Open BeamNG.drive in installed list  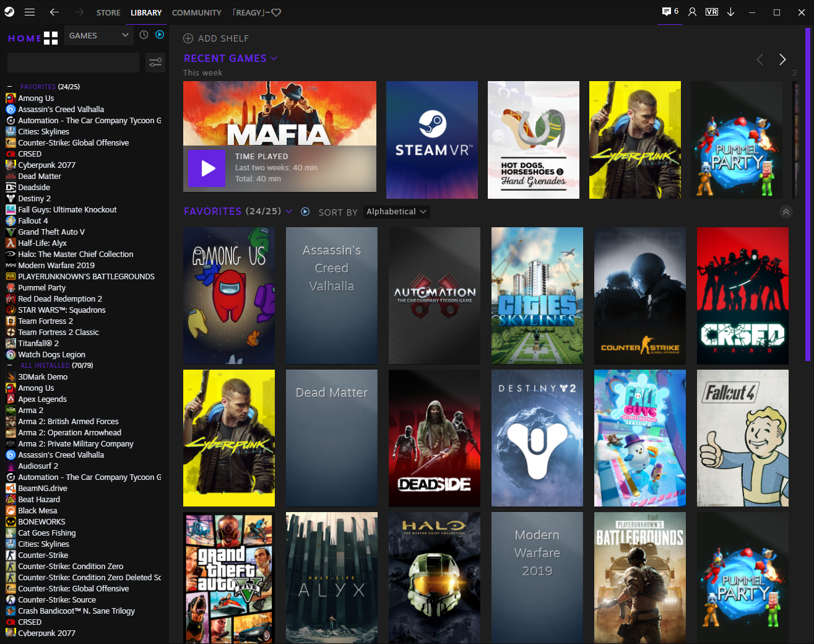point(43,489)
